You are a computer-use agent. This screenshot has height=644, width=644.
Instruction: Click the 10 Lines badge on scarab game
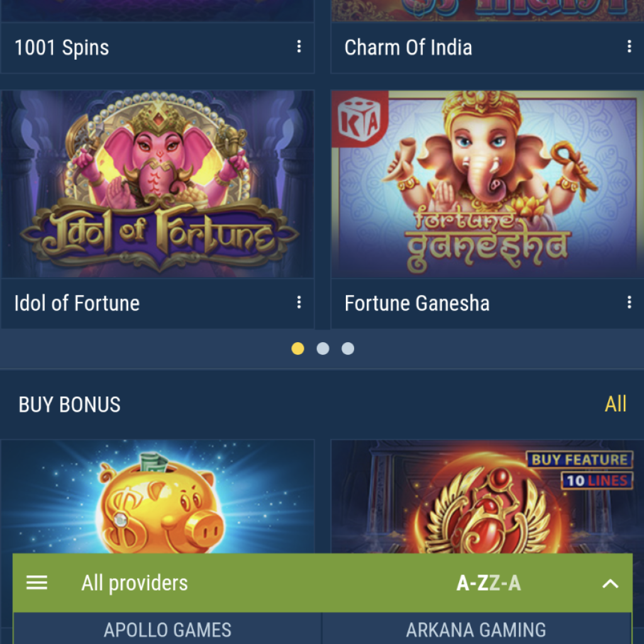[597, 480]
